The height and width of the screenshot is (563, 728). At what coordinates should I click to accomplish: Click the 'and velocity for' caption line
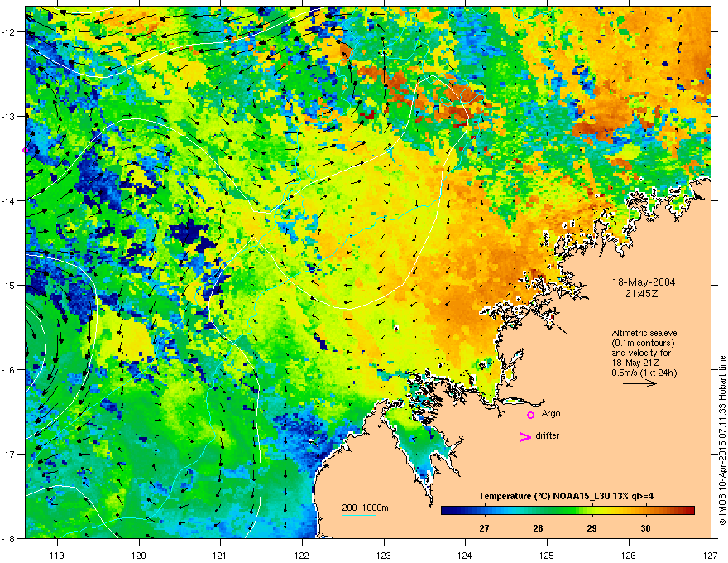641,353
